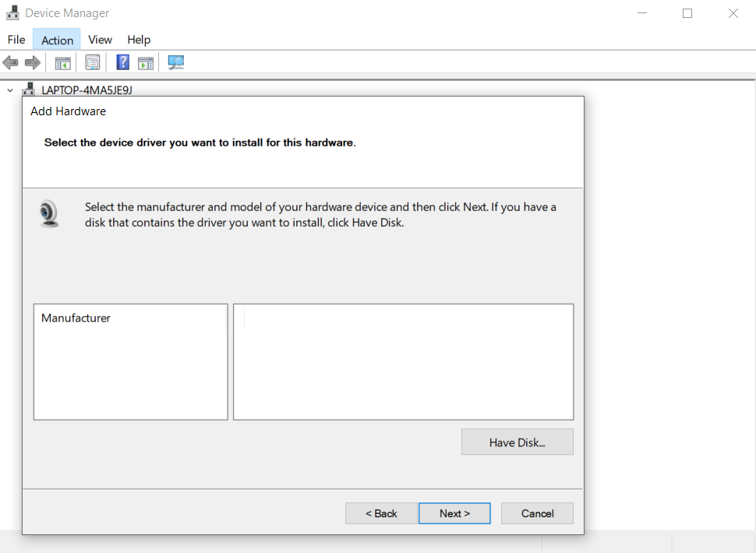Click the Device Manager title bar icon
Screen dimensions: 756x553
[x=12, y=13]
